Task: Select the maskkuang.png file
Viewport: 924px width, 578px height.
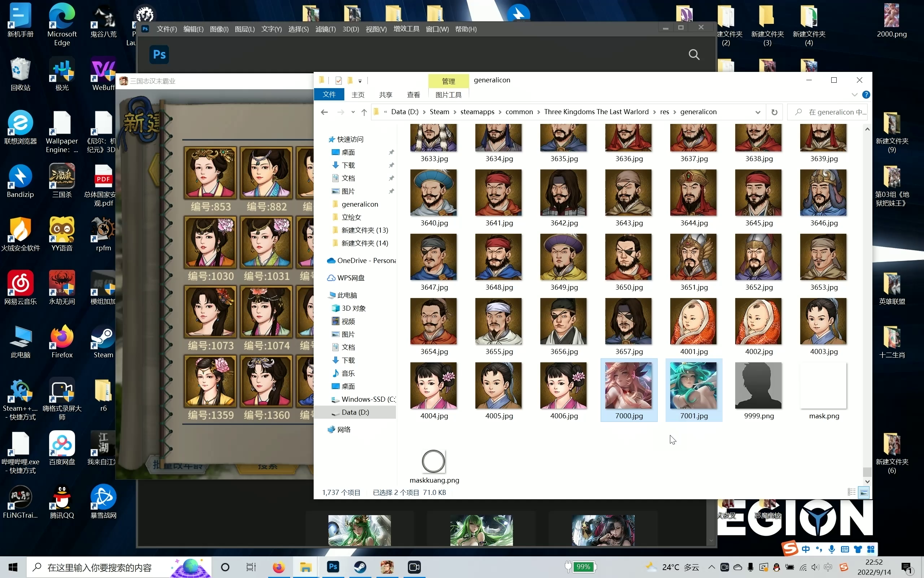Action: tap(434, 467)
